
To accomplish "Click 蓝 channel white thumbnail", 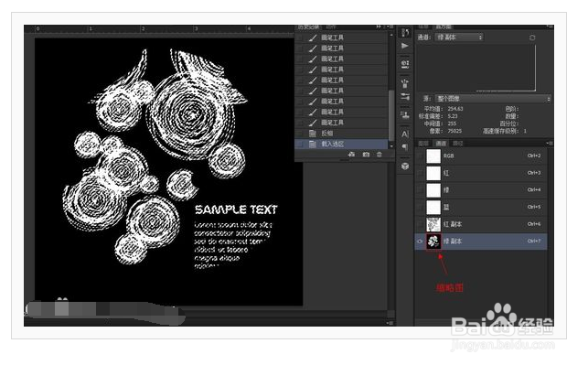I will (x=433, y=207).
